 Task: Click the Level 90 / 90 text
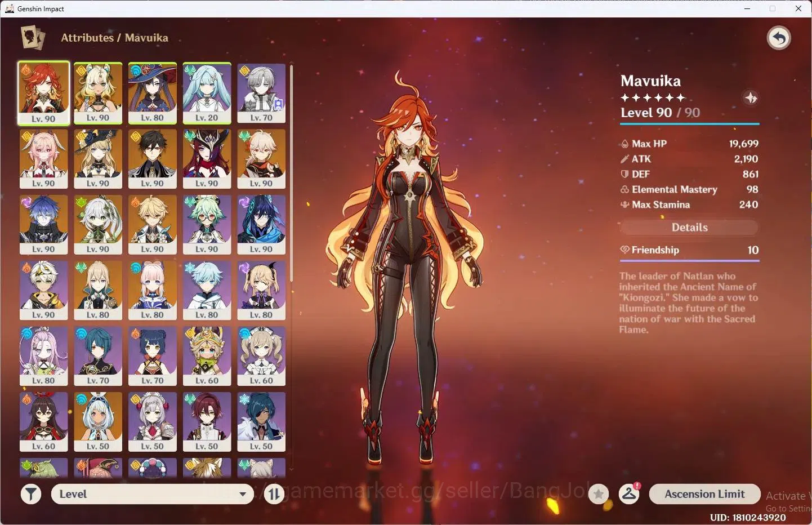point(660,113)
